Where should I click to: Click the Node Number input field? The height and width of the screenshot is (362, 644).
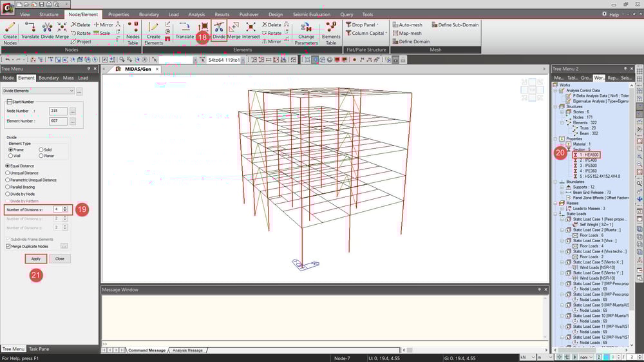coord(58,111)
